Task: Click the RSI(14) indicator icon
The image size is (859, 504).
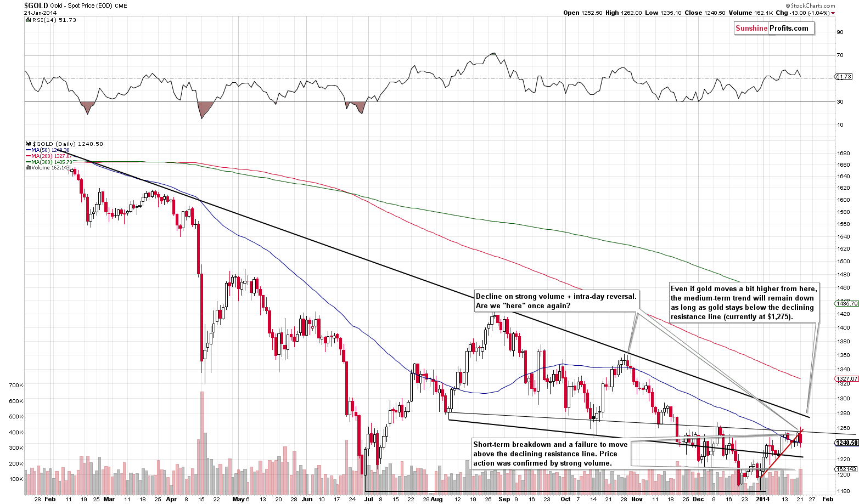Action: [x=28, y=20]
